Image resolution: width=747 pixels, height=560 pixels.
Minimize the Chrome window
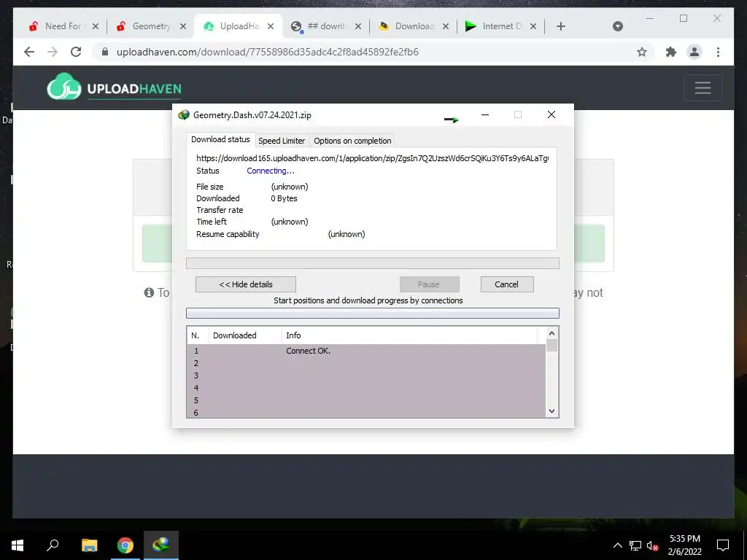click(x=650, y=18)
